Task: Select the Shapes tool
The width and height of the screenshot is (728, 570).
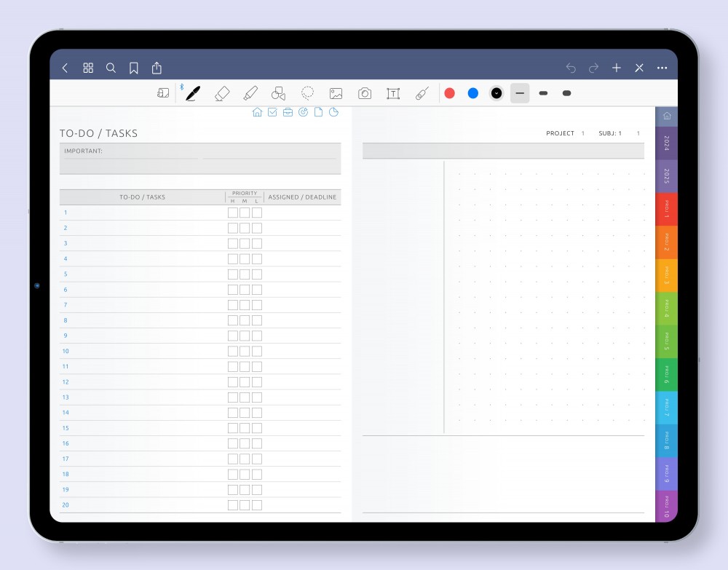Action: point(279,93)
